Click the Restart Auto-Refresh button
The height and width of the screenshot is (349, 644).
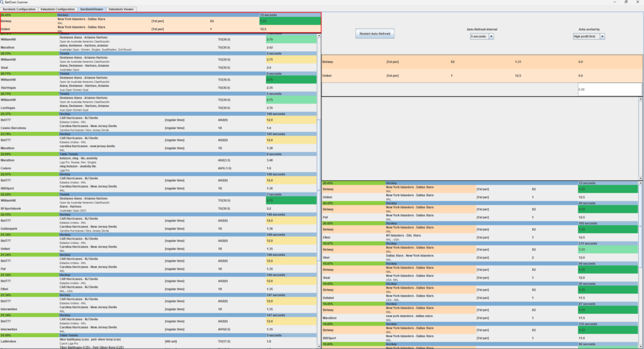pos(375,33)
